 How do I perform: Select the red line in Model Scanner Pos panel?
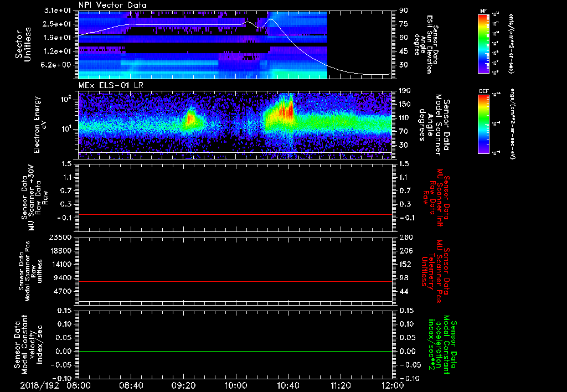[235, 281]
